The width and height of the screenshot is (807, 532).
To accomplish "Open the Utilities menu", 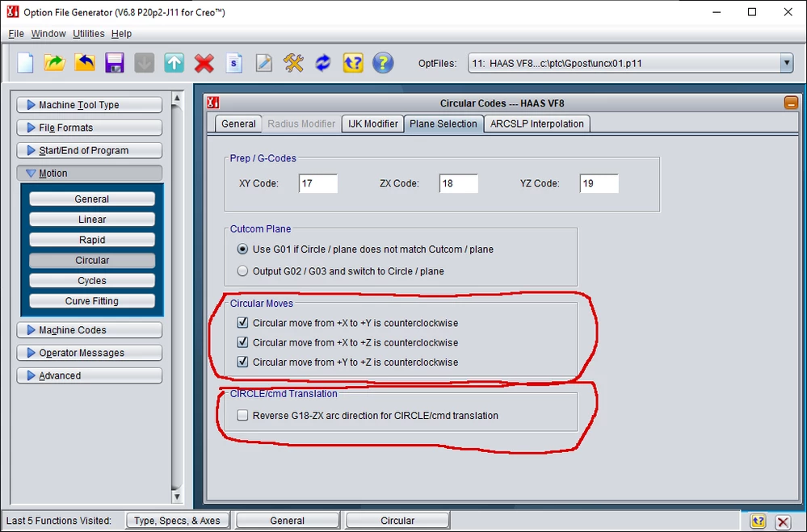I will click(89, 33).
